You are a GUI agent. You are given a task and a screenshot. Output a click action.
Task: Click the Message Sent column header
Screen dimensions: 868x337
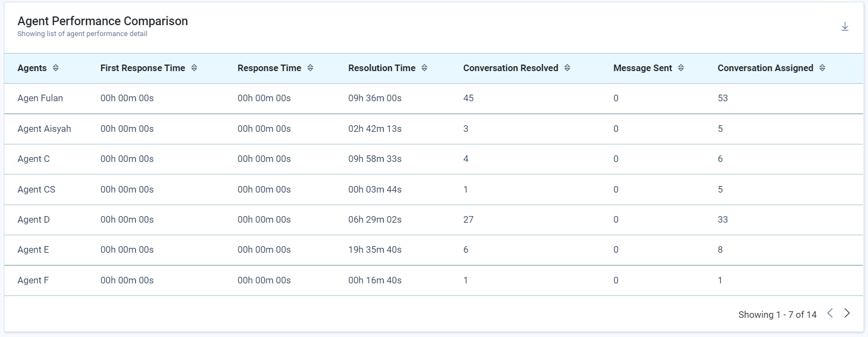(642, 68)
